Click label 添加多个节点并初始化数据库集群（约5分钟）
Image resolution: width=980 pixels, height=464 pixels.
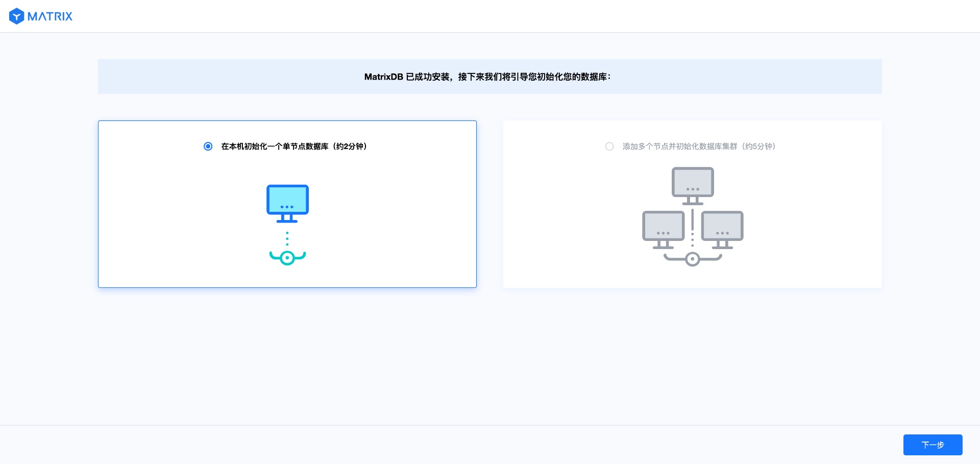click(699, 146)
